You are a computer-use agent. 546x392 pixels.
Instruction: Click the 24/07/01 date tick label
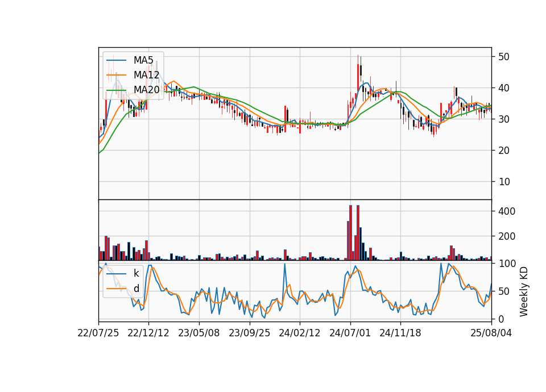tap(350, 333)
